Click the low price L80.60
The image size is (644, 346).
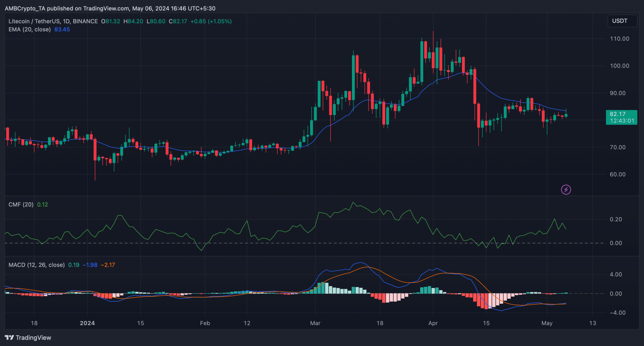click(156, 21)
